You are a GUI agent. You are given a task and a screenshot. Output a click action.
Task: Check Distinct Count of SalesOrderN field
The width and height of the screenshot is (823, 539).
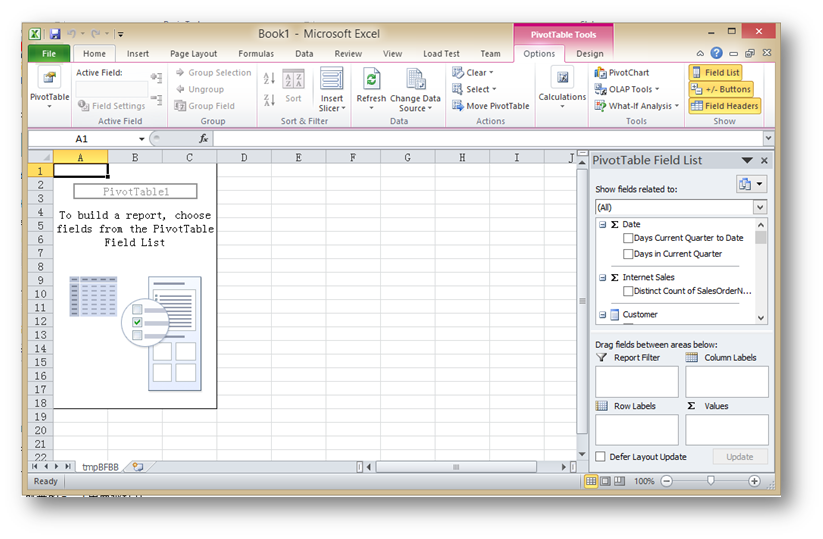[x=628, y=291]
